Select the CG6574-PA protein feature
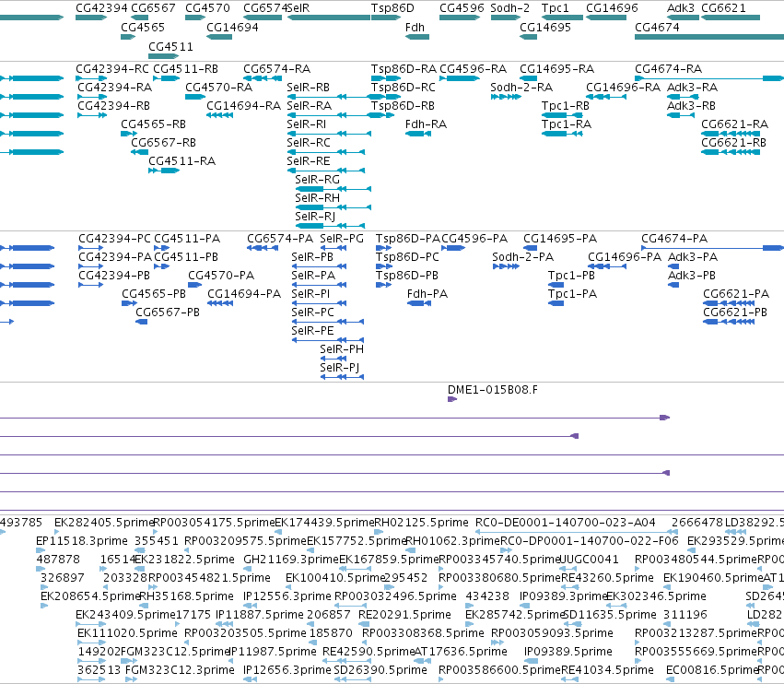784x684 pixels. coord(263,248)
